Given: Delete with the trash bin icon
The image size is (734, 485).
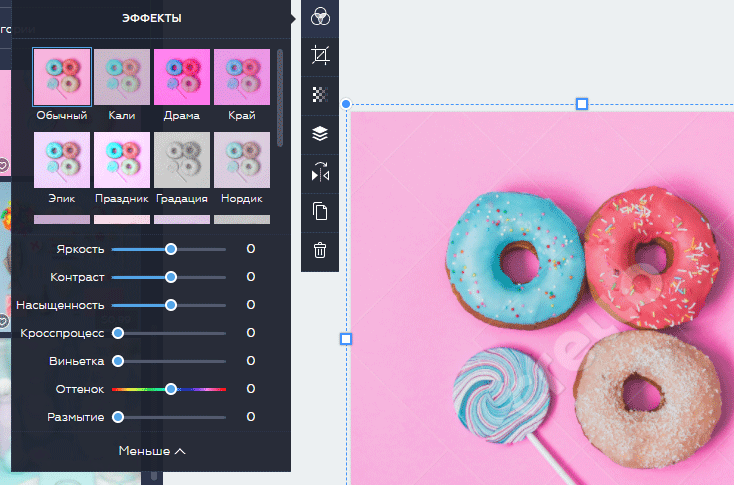Looking at the screenshot, I should pyautogui.click(x=320, y=250).
